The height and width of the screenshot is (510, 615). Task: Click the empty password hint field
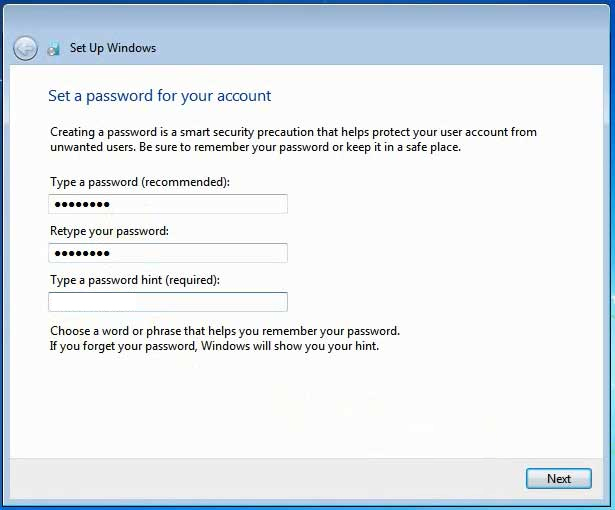tap(168, 302)
